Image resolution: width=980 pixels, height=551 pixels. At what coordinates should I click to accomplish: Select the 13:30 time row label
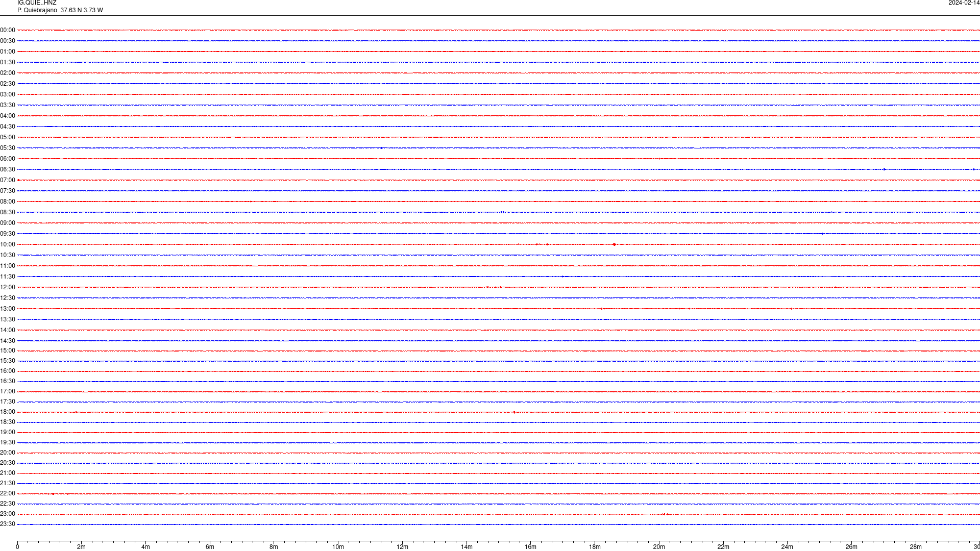(x=8, y=319)
